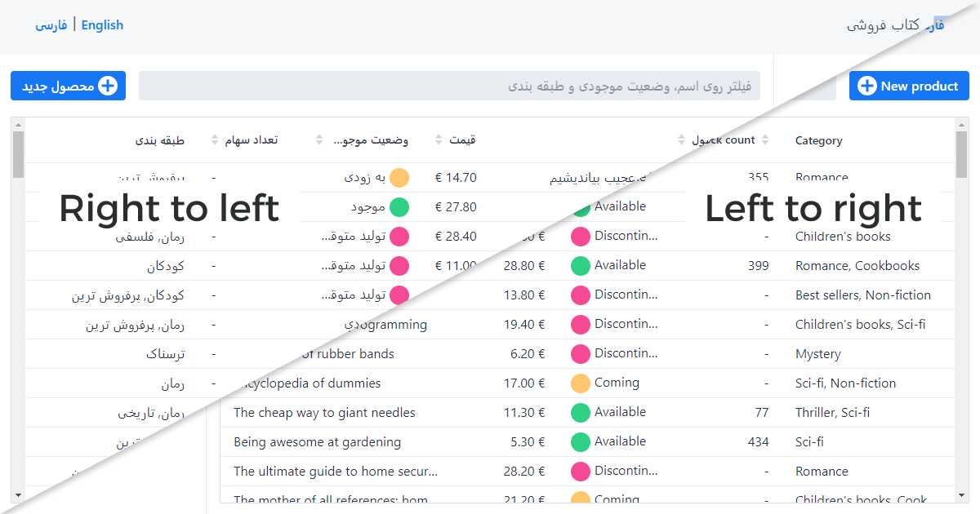Screen dimensions: 980x514
Task: Click 'Being awesome at gardening' title
Action: (317, 442)
